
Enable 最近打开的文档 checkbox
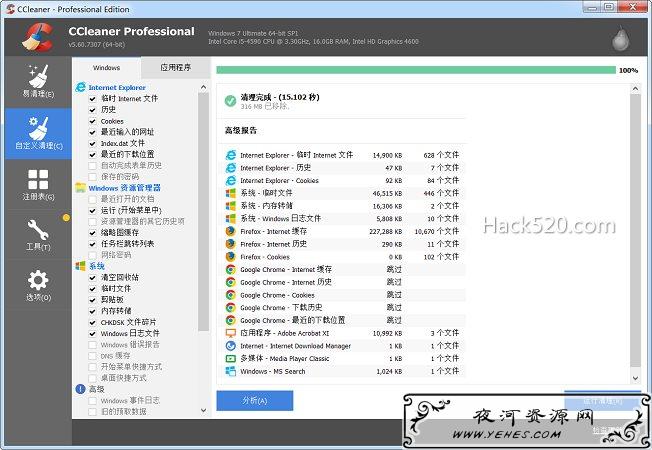tap(93, 200)
